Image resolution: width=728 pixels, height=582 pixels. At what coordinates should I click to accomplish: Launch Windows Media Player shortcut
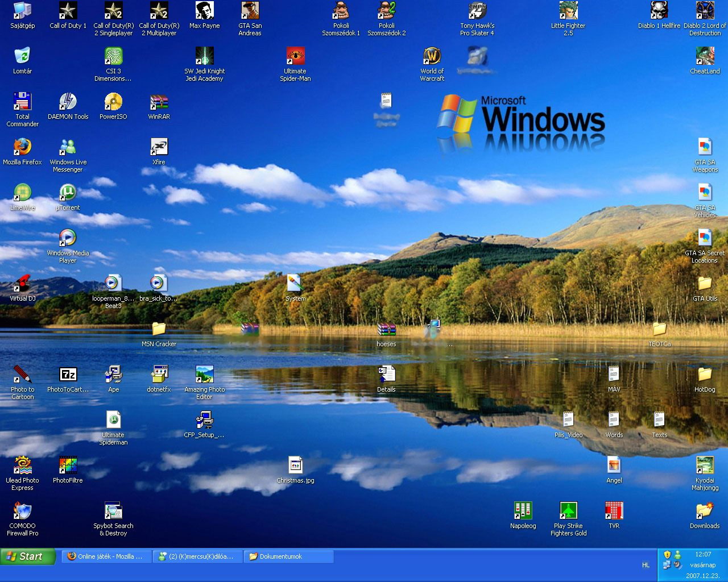[68, 247]
